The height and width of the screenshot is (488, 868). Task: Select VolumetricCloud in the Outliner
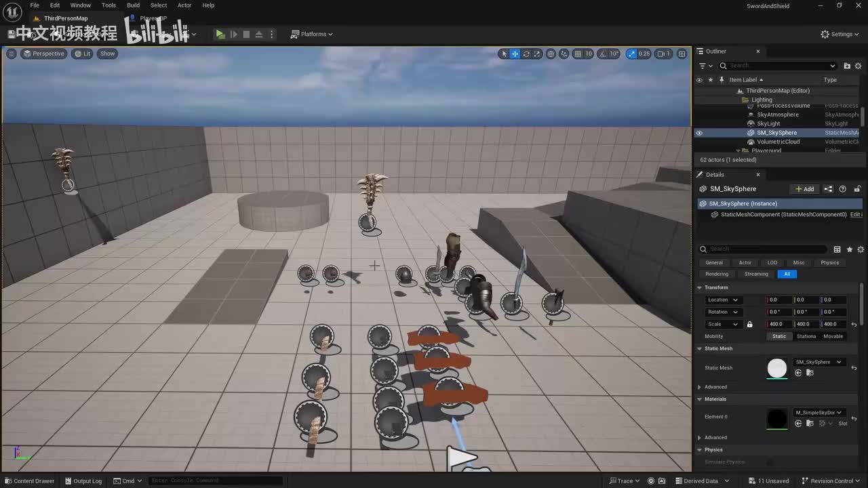point(778,142)
